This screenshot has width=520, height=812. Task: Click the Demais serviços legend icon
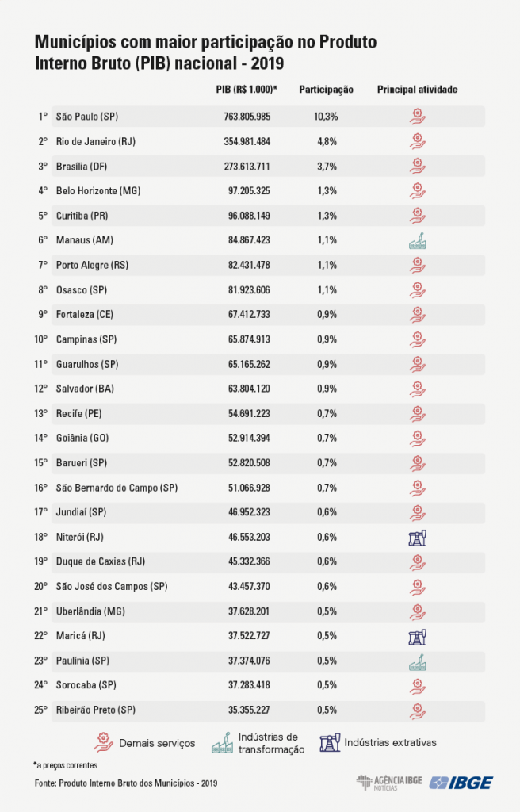point(104,742)
